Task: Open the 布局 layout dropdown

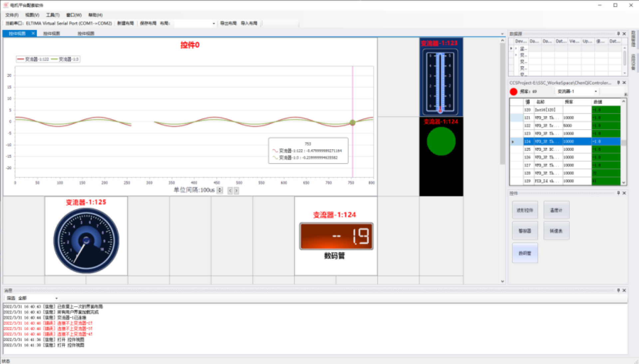Action: [x=214, y=23]
